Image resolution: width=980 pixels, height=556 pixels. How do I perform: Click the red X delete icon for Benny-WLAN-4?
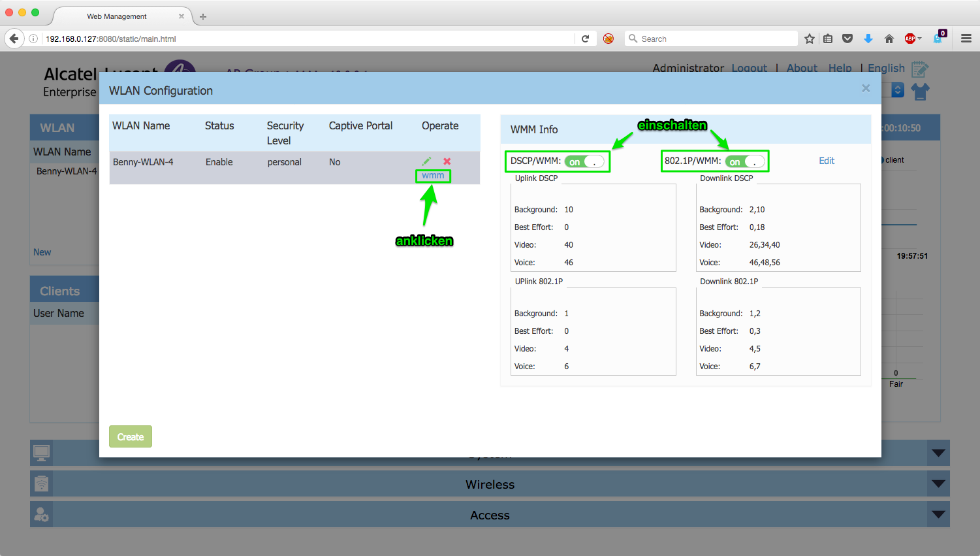(447, 161)
